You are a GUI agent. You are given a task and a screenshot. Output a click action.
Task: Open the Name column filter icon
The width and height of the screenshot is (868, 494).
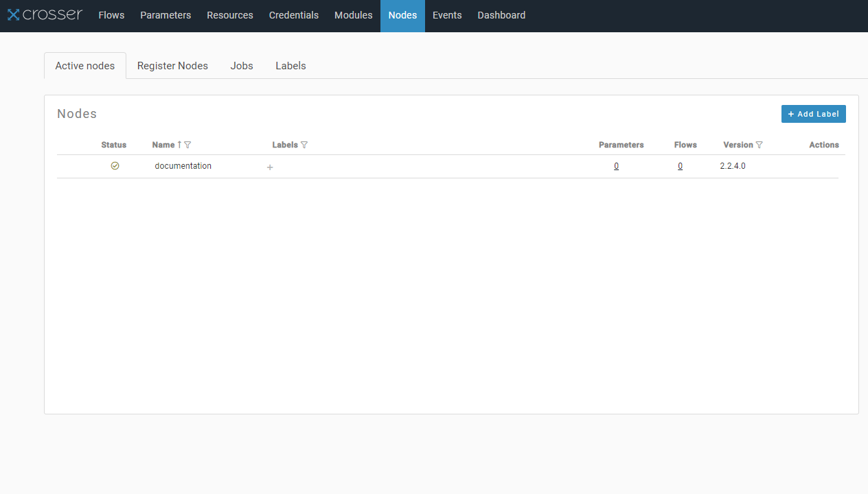187,145
